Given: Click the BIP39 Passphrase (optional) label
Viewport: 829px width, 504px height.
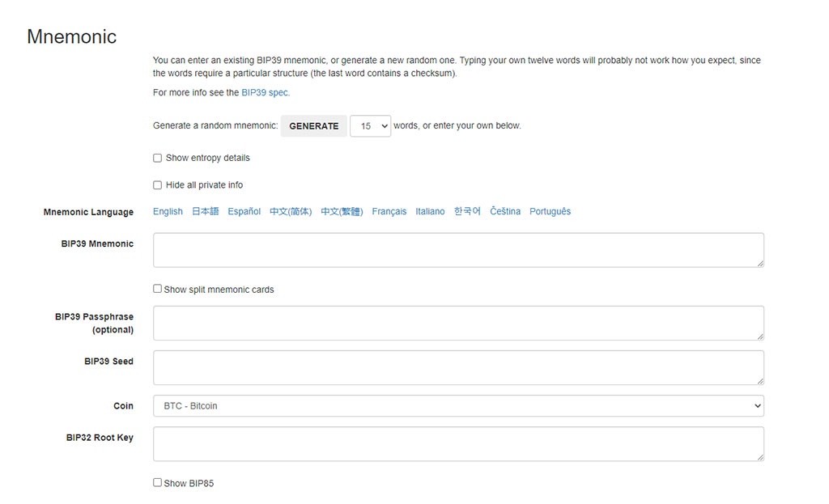Looking at the screenshot, I should point(94,323).
